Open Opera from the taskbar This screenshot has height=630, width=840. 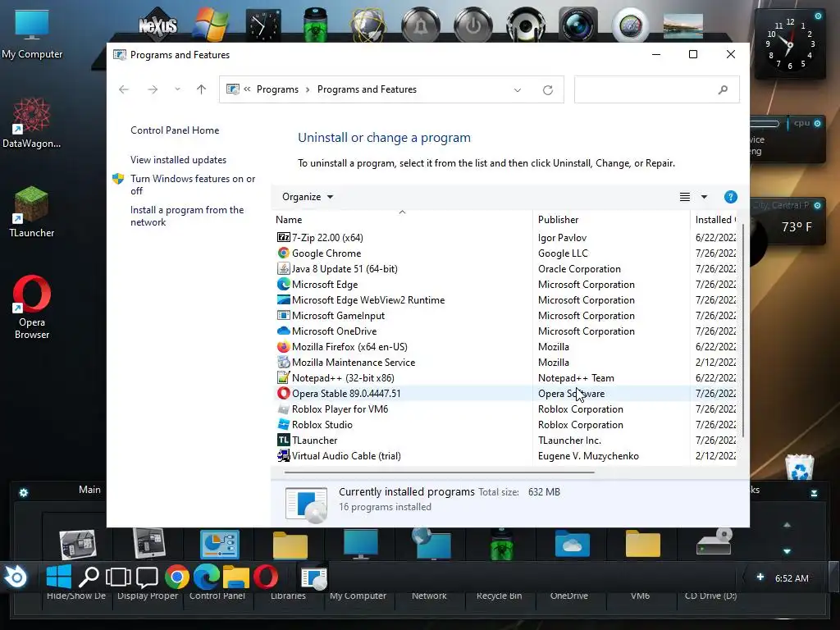(x=266, y=577)
